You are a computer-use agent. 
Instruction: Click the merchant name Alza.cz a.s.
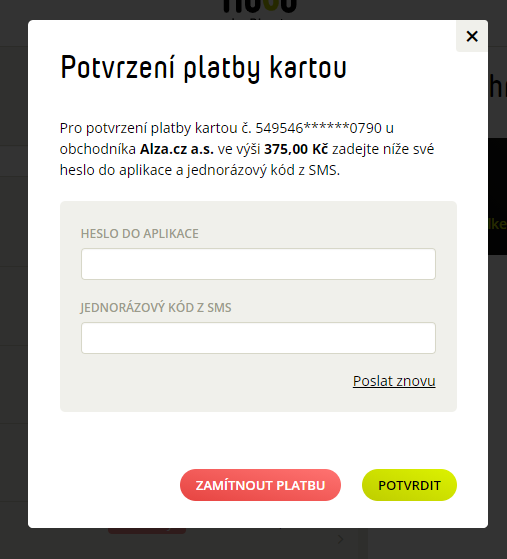point(176,149)
